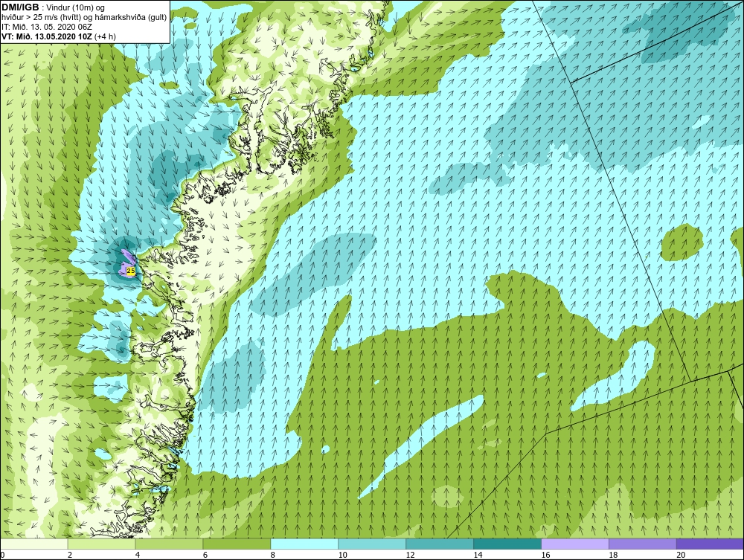
Task: Click the 0–2 m/s palest legend swatch
Action: 34,544
